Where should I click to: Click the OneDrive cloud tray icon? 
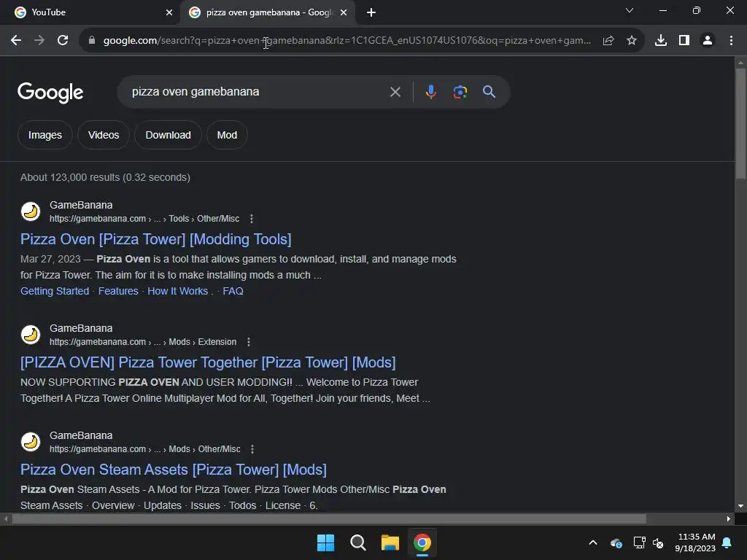pos(616,542)
